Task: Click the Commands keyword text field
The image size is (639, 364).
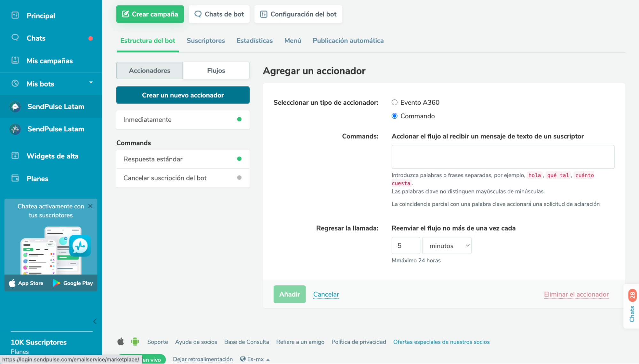Action: point(503,157)
